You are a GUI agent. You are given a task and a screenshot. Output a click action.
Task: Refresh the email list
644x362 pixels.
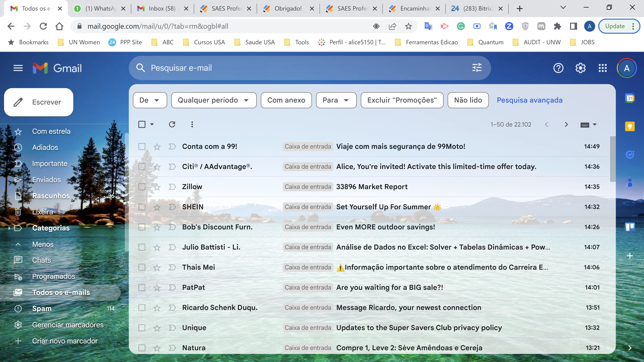[x=172, y=124]
